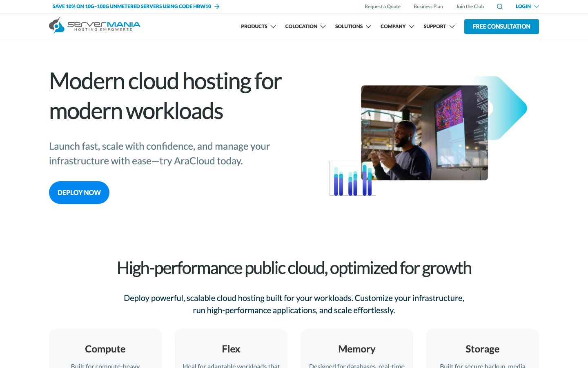588x368 pixels.
Task: Open the search magnifier icon
Action: click(499, 7)
